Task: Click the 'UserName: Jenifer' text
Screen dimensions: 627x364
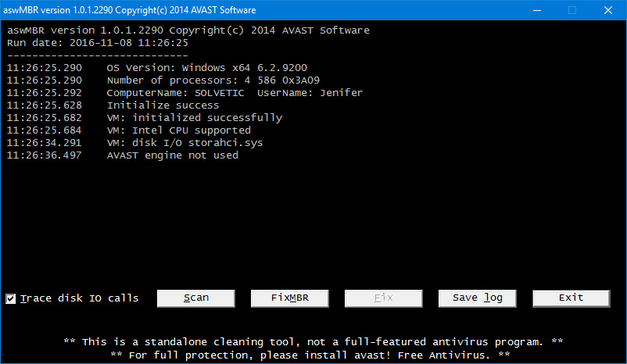Action: [310, 93]
